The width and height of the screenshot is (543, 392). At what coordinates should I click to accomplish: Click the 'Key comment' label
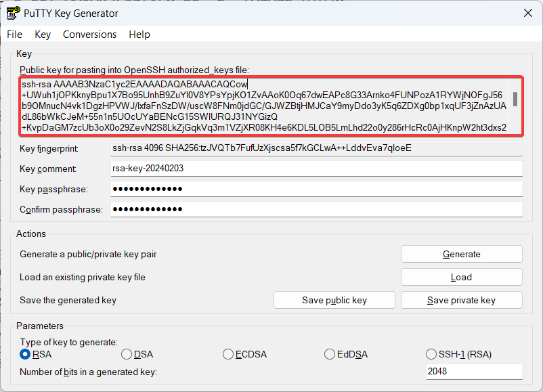(x=48, y=169)
